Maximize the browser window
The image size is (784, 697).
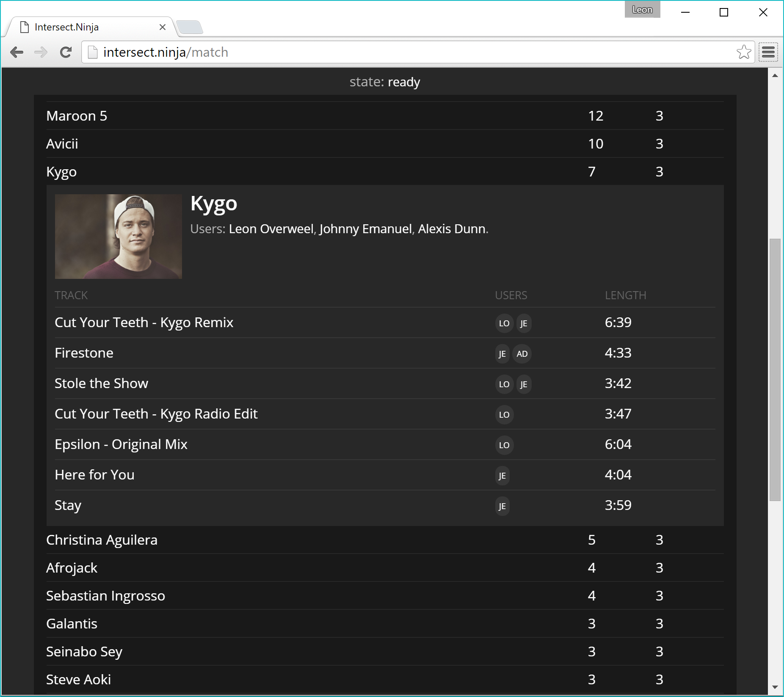pyautogui.click(x=724, y=12)
